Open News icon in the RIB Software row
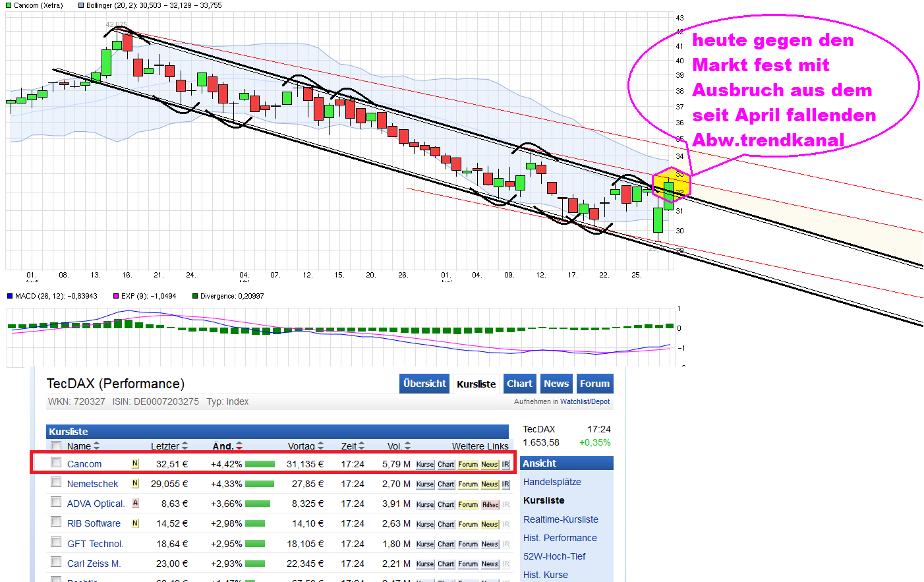The width and height of the screenshot is (924, 582). click(x=490, y=525)
